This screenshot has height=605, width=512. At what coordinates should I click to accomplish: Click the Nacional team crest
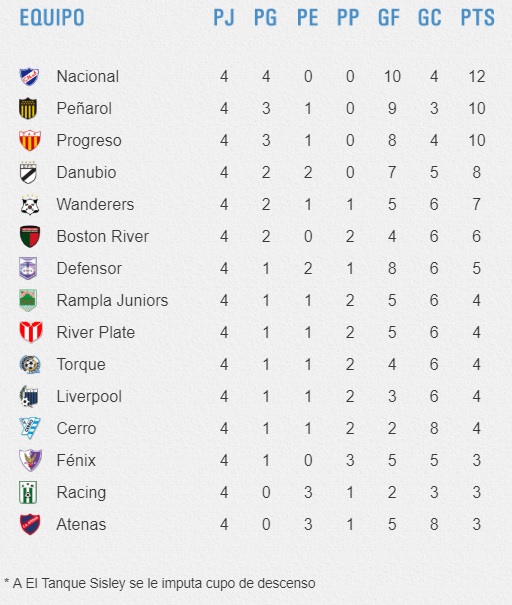(x=29, y=76)
